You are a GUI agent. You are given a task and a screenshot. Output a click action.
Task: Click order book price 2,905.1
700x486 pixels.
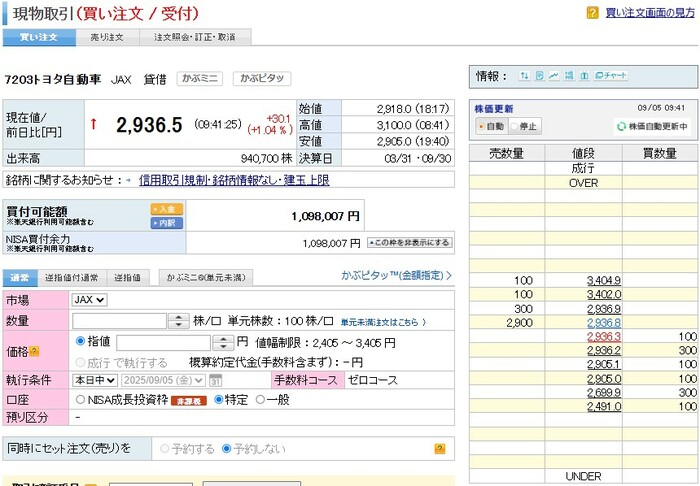pyautogui.click(x=604, y=365)
